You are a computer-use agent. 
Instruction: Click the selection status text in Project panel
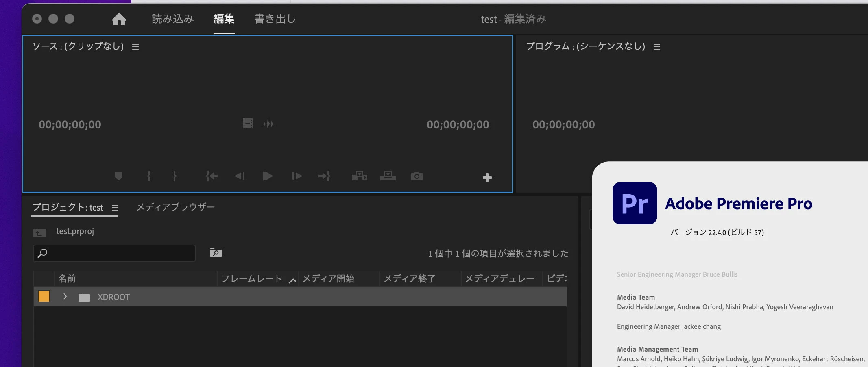point(498,254)
